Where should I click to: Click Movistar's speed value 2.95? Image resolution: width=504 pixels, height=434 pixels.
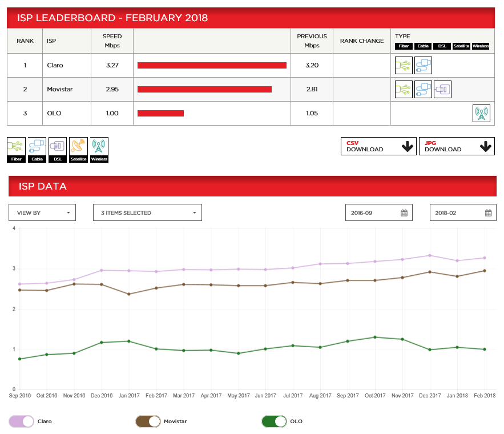pyautogui.click(x=112, y=90)
